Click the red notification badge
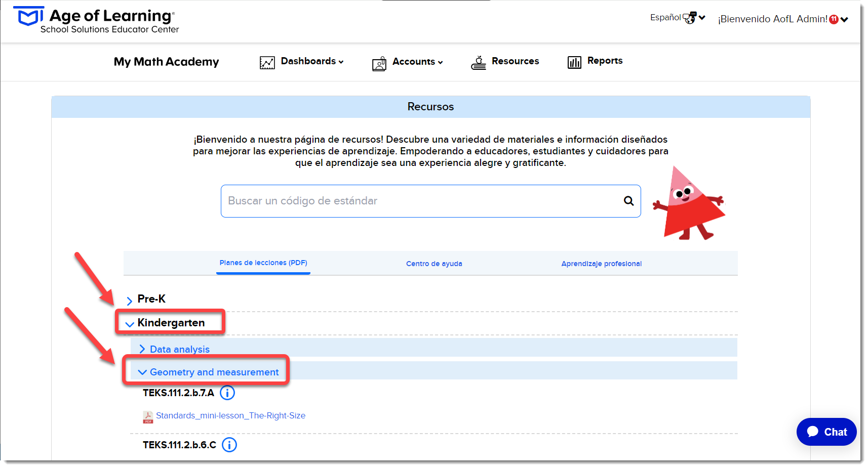Image resolution: width=868 pixels, height=468 pixels. click(x=834, y=19)
